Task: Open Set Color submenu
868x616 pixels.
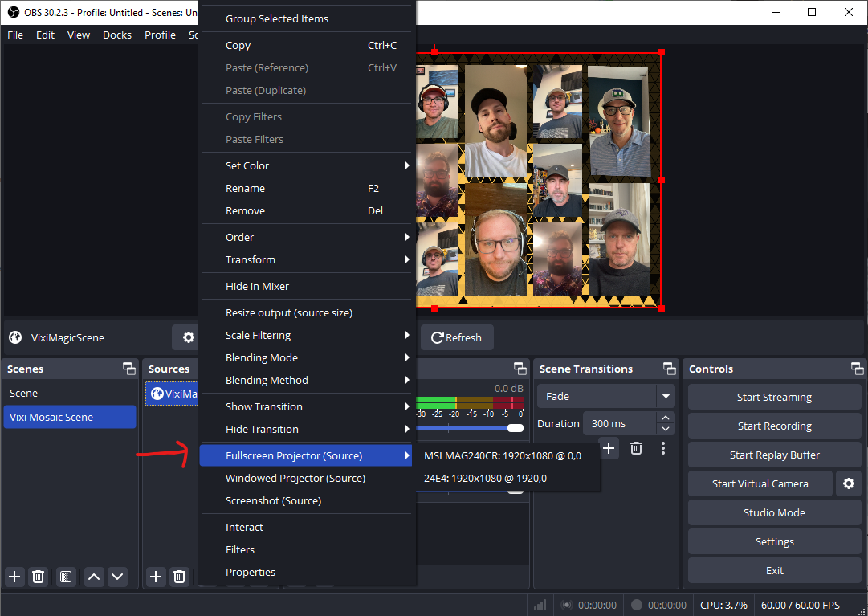Action: pyautogui.click(x=307, y=165)
